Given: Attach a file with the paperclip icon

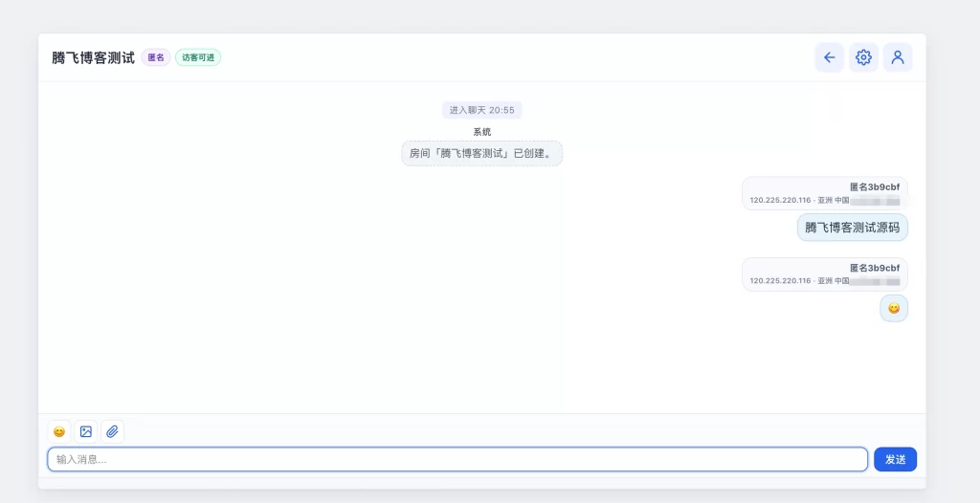Looking at the screenshot, I should 112,431.
